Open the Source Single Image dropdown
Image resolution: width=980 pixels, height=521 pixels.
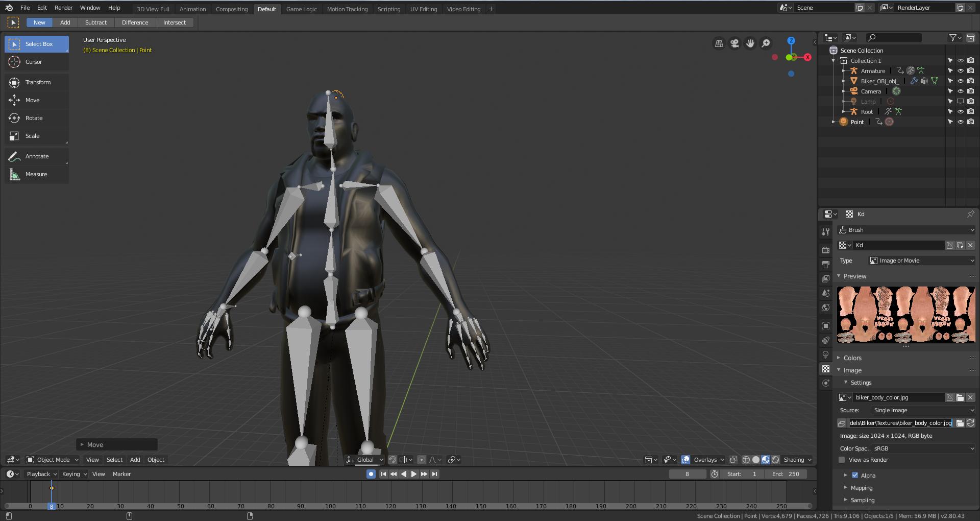pyautogui.click(x=923, y=410)
